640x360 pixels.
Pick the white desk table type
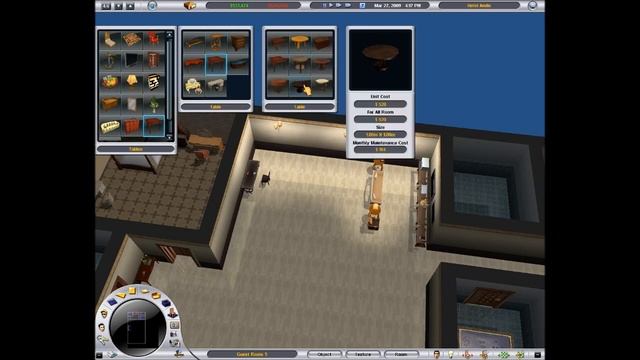click(216, 86)
